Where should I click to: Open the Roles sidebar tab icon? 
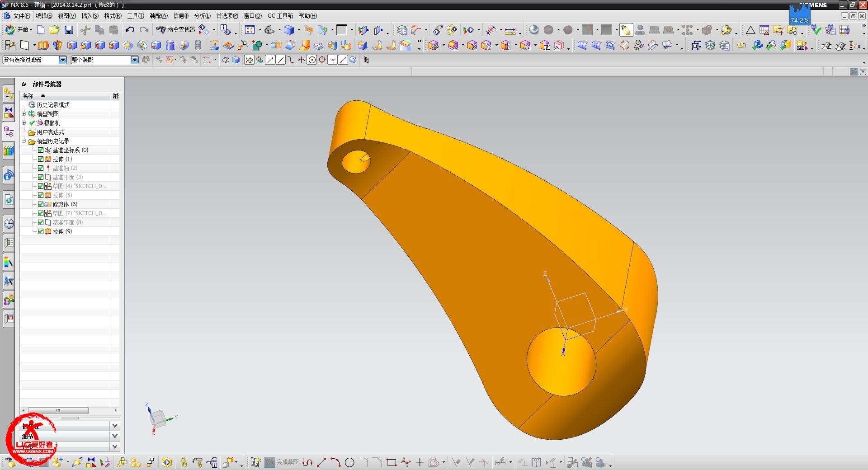pos(9,299)
